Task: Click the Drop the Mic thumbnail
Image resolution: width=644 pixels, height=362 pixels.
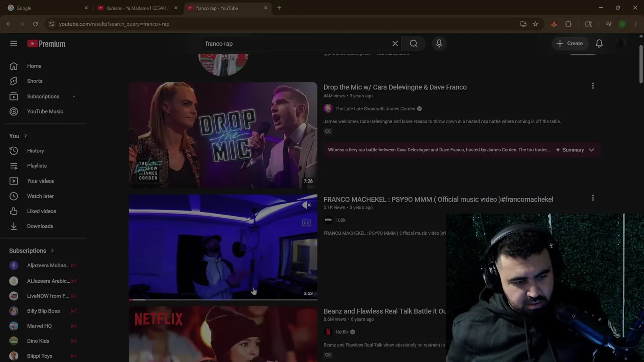Action: tap(223, 135)
